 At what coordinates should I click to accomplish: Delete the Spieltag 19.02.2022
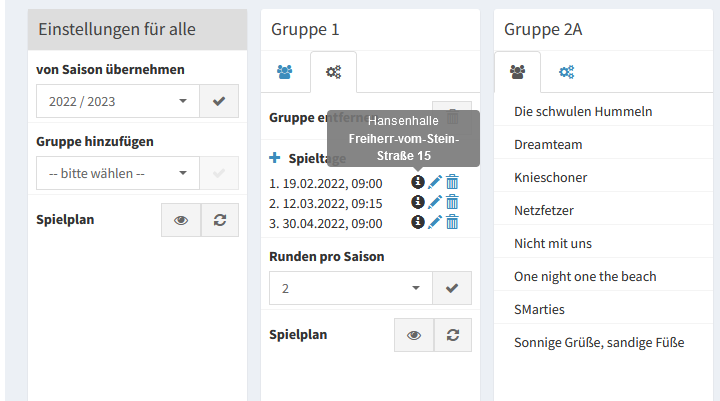[452, 182]
